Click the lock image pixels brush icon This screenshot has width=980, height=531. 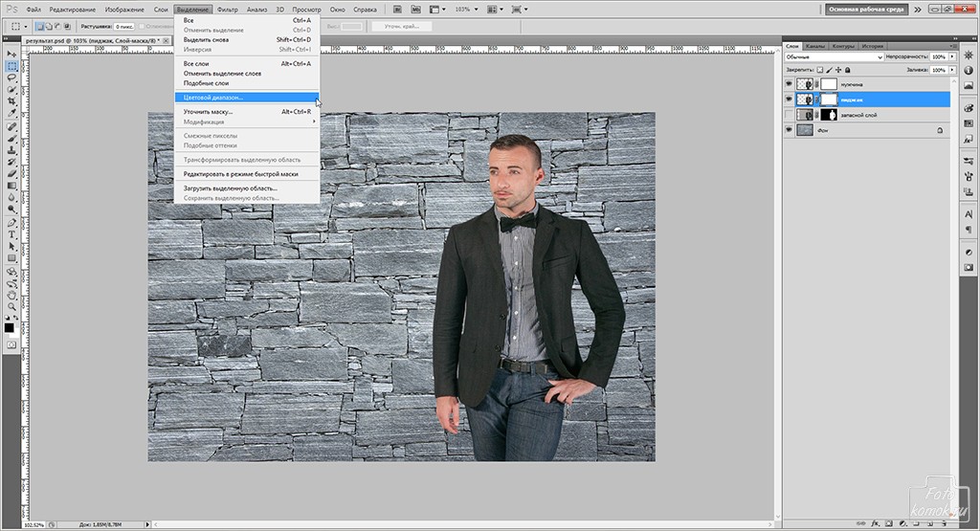tap(830, 70)
